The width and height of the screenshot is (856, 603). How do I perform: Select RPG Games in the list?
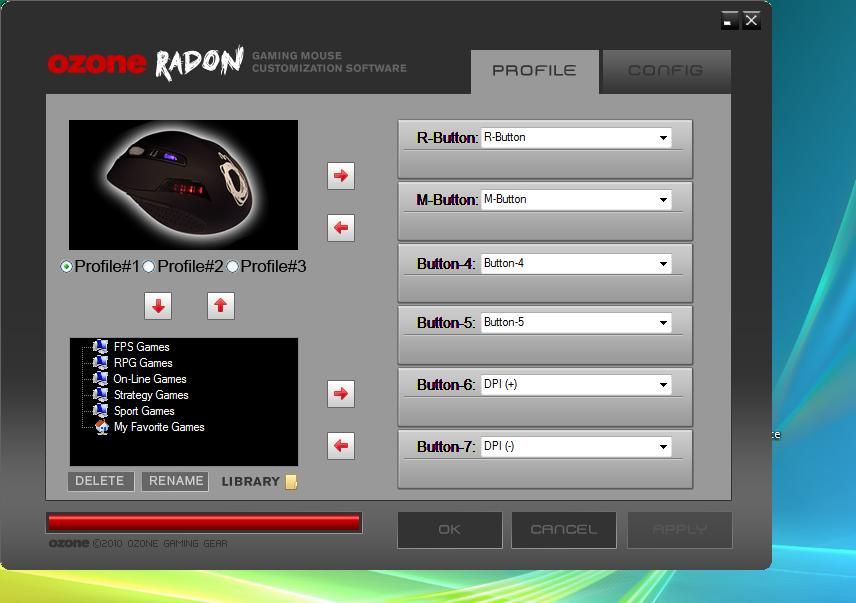[143, 363]
